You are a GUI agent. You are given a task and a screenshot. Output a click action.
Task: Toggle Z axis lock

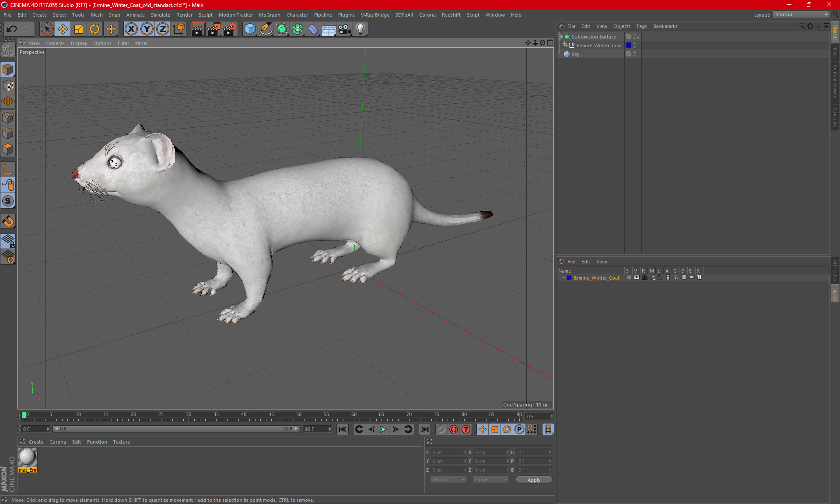pyautogui.click(x=163, y=29)
